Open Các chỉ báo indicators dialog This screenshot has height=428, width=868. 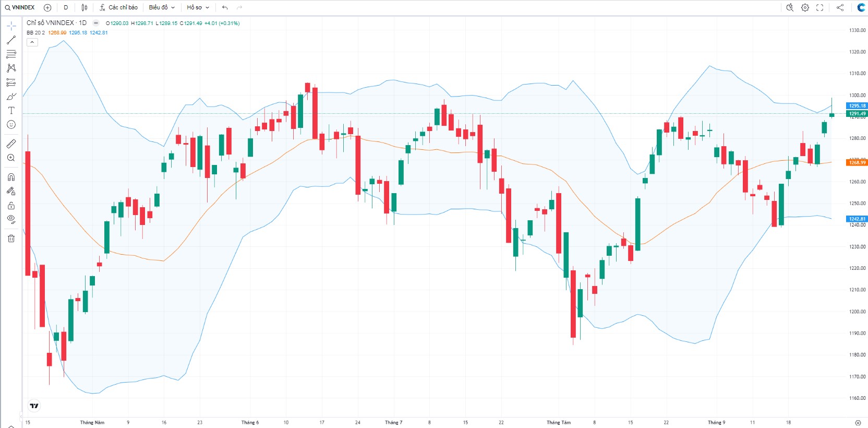click(x=118, y=7)
